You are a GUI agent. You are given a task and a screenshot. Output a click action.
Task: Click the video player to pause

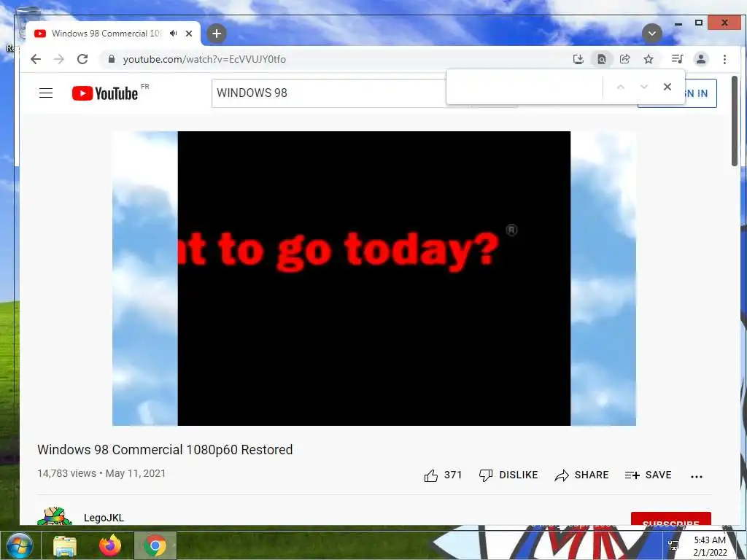[374, 279]
